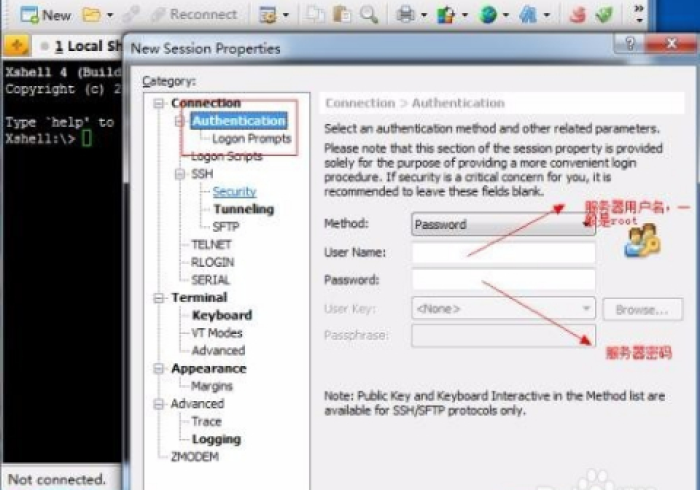
Task: Click the yellow new tab icon
Action: (17, 47)
